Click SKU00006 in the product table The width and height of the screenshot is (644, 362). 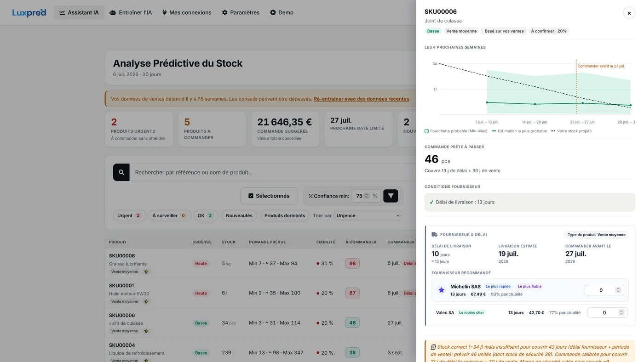tap(122, 315)
